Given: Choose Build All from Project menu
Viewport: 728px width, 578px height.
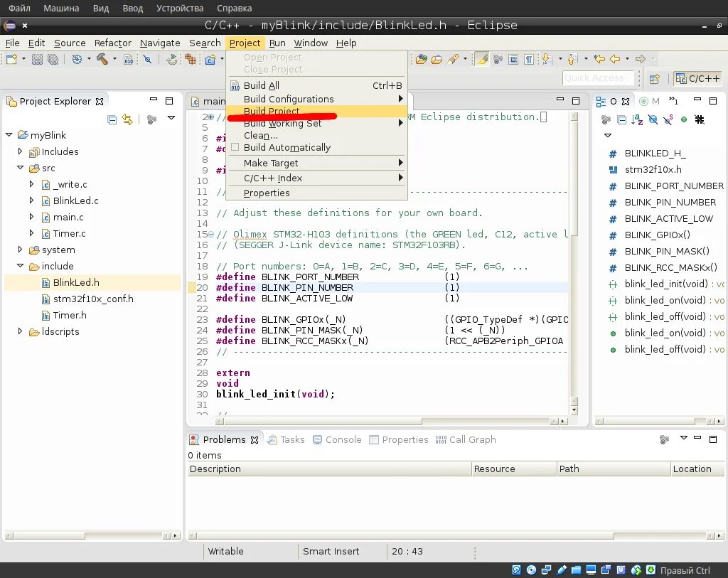Looking at the screenshot, I should click(x=316, y=85).
